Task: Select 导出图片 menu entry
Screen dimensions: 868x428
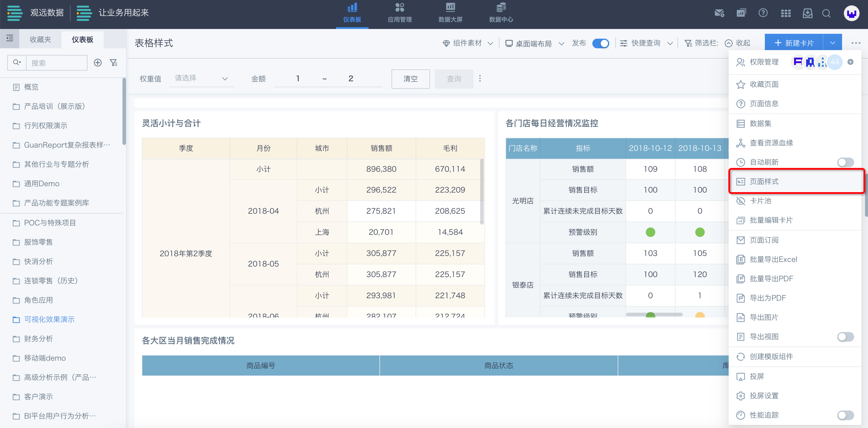Action: (x=795, y=317)
